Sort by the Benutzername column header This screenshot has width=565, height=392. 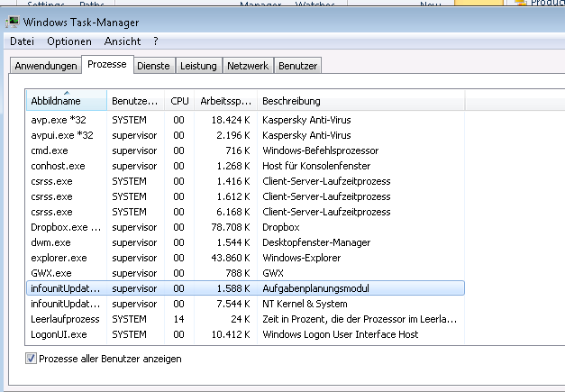(x=135, y=101)
